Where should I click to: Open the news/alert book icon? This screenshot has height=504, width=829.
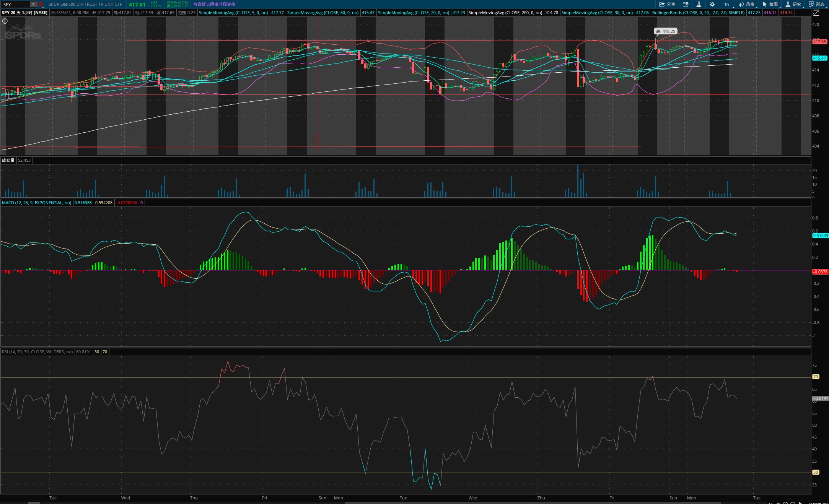(x=686, y=4)
